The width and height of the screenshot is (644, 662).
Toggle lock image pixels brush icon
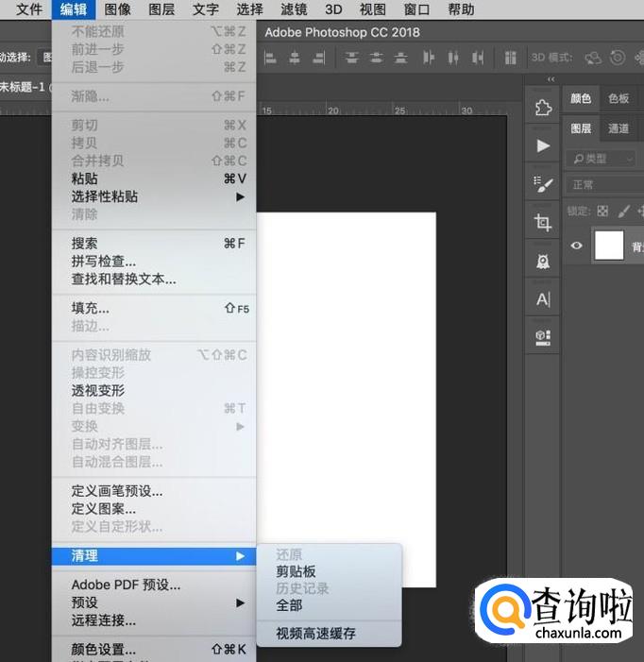623,212
